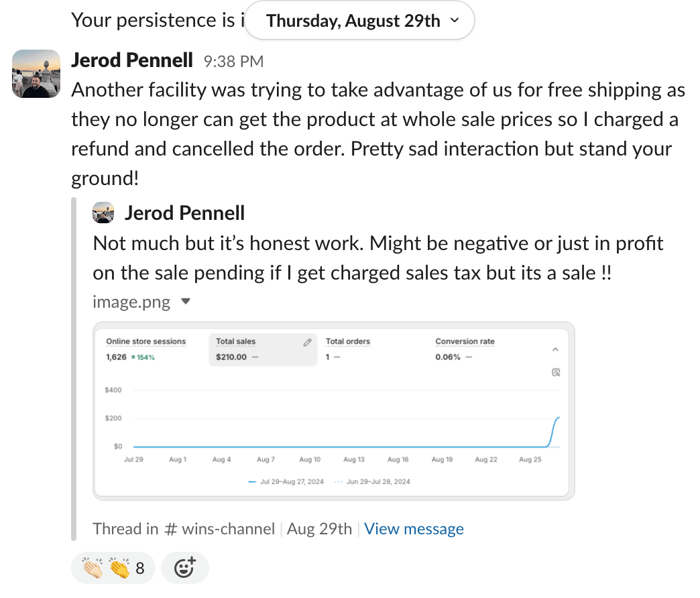Open the Thursday, August 29th date dropdown
The image size is (700, 598).
(x=359, y=21)
